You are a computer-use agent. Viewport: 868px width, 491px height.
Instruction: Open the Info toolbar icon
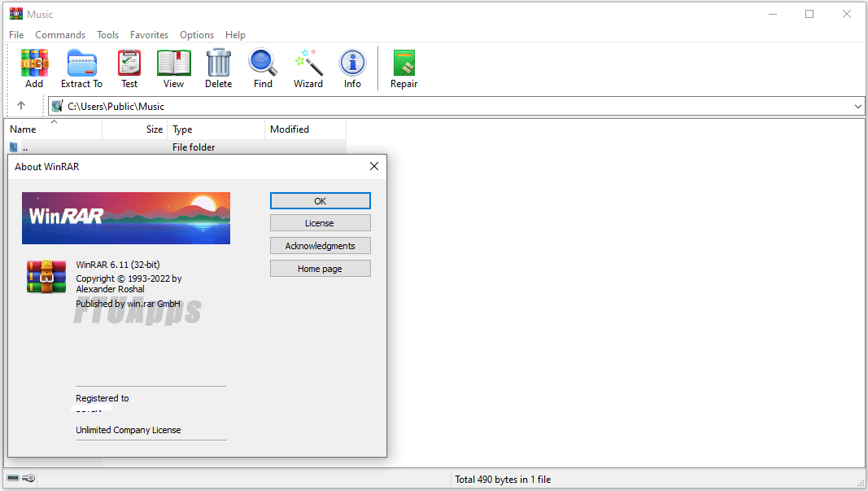tap(352, 68)
